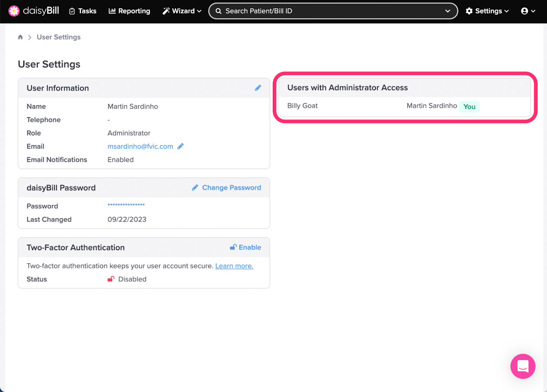Open the pink chat support bubble
Screen dimensions: 547x392
click(522, 366)
